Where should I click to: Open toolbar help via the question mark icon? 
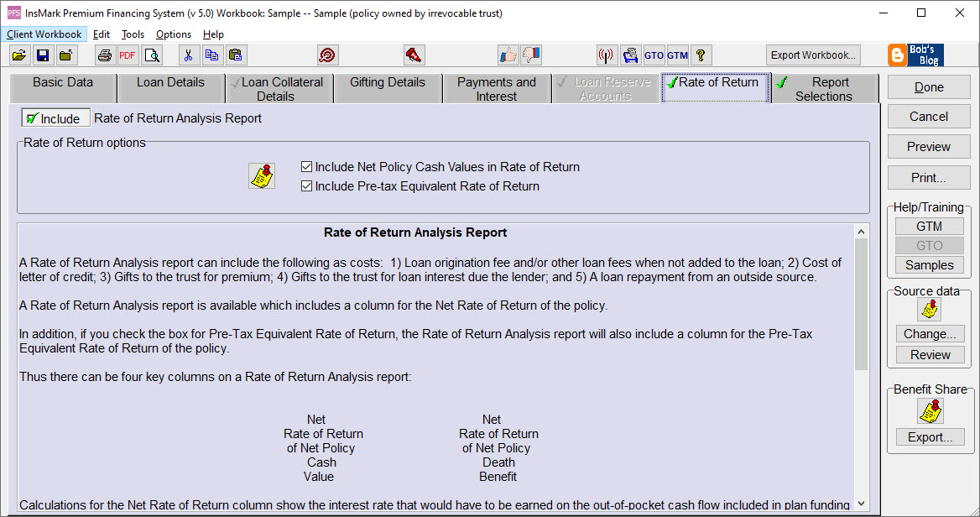click(701, 55)
